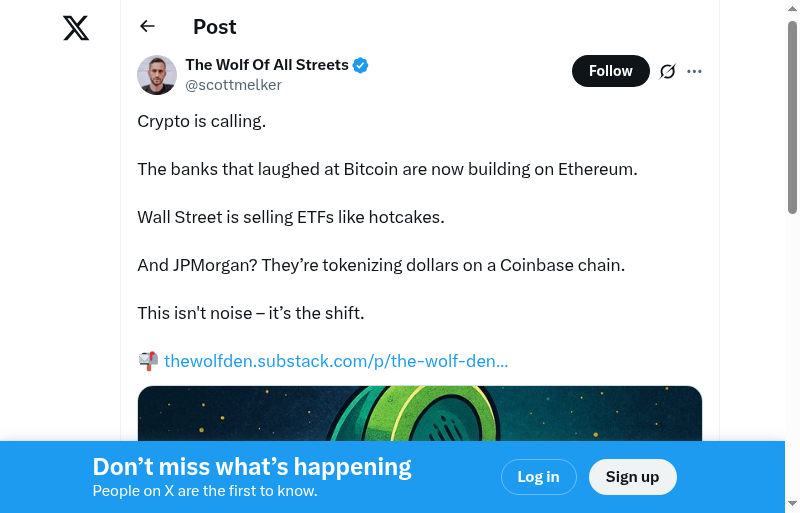Click the scrollbar down arrow
The width and height of the screenshot is (800, 513).
click(792, 504)
